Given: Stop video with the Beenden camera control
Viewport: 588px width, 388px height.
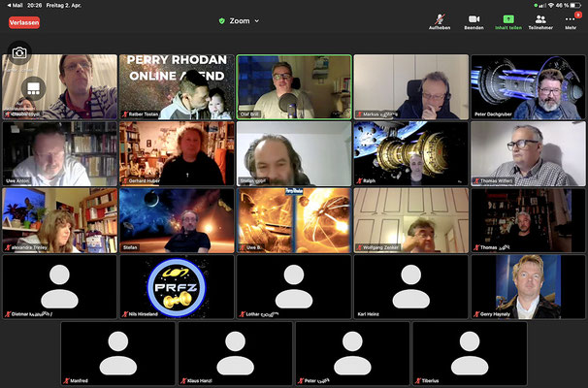Looking at the screenshot, I should point(474,21).
